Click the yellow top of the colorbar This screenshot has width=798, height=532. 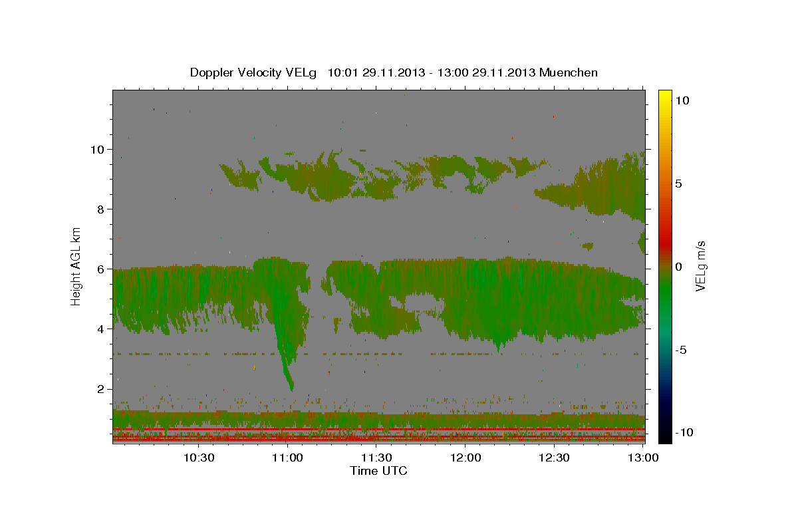[x=665, y=96]
